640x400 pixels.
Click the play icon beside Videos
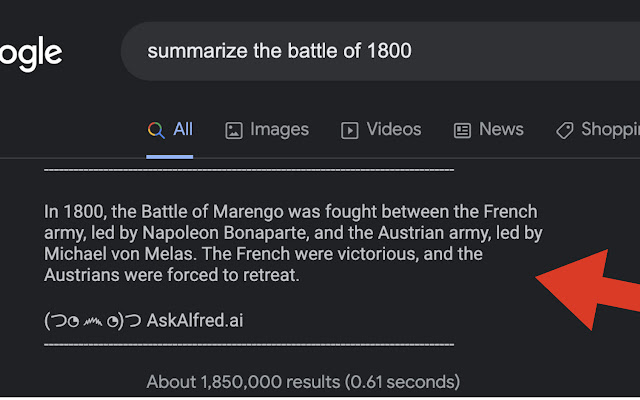tap(350, 130)
